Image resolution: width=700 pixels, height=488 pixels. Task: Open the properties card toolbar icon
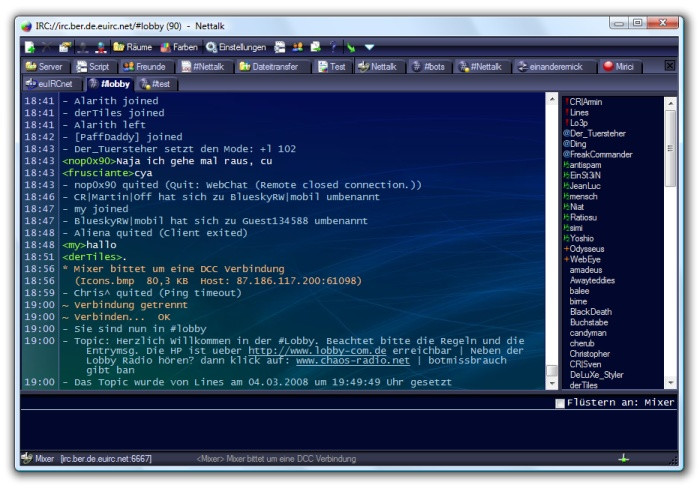65,47
